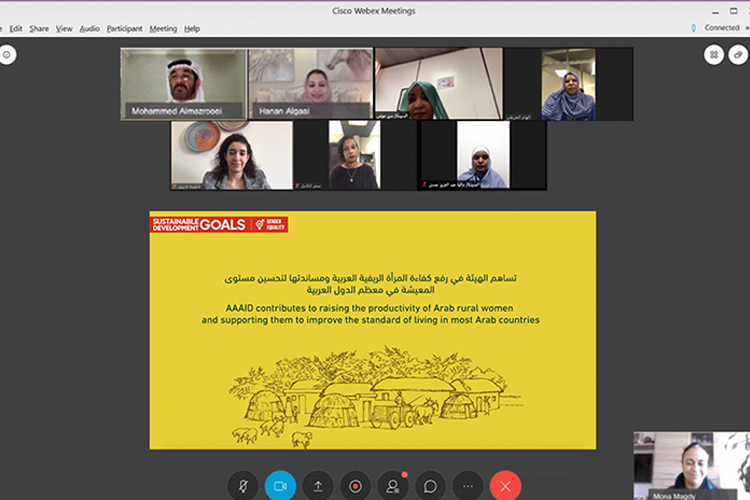750x500 pixels.
Task: Open the chat panel button
Action: 430,486
